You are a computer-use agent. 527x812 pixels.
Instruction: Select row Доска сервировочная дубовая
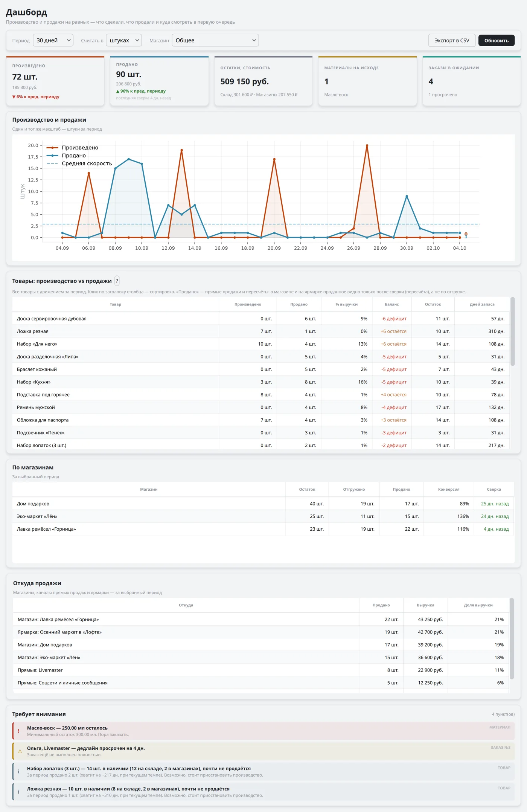(x=261, y=319)
